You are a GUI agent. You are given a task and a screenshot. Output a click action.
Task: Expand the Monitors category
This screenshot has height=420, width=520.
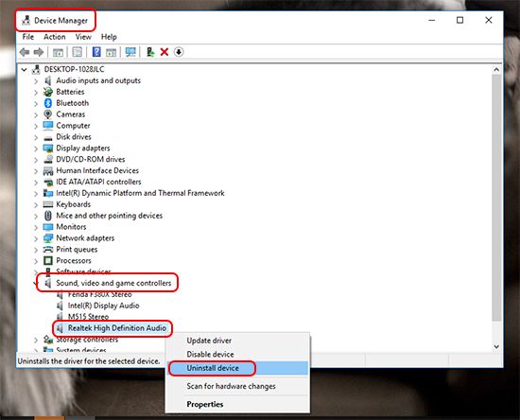pyautogui.click(x=36, y=227)
